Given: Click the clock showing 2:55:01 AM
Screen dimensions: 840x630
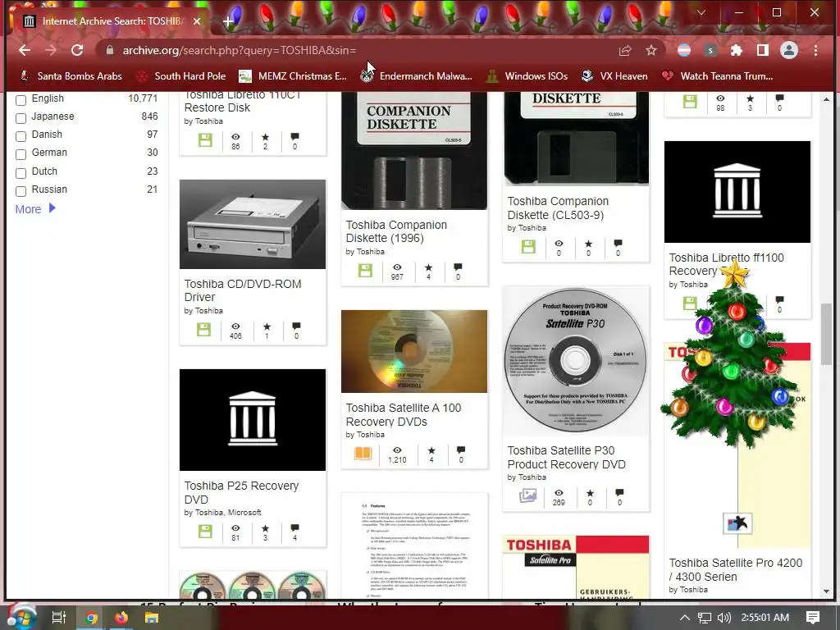Looking at the screenshot, I should pyautogui.click(x=765, y=618).
